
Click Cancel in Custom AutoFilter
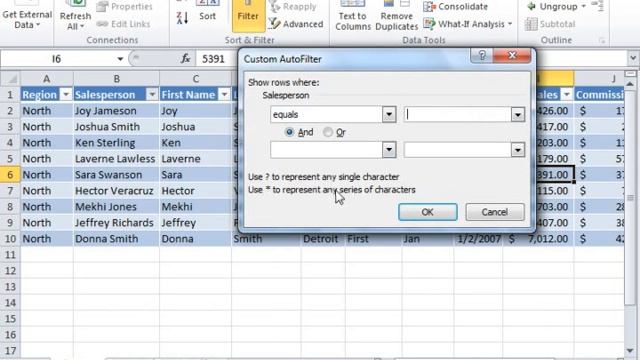(x=495, y=212)
